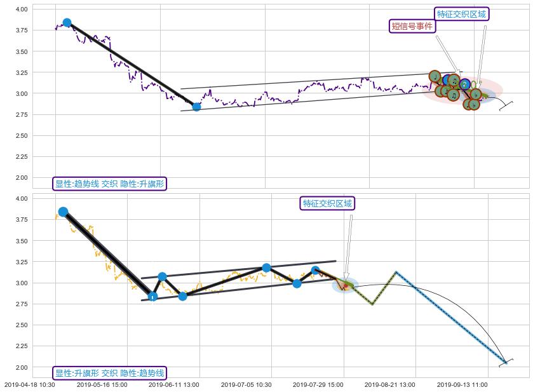Click the blue start marker in top chart
The image size is (533, 392).
pyautogui.click(x=67, y=23)
